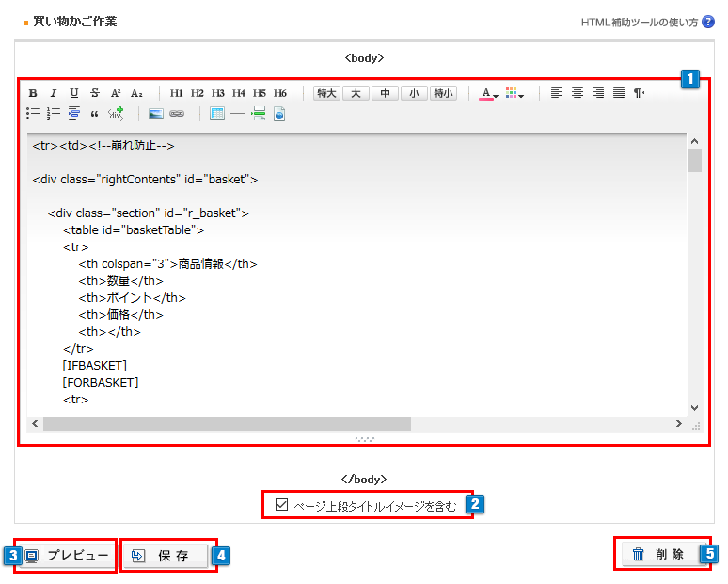Insert a hyperlink with the link icon
This screenshot has width=728, height=584.
click(x=177, y=114)
